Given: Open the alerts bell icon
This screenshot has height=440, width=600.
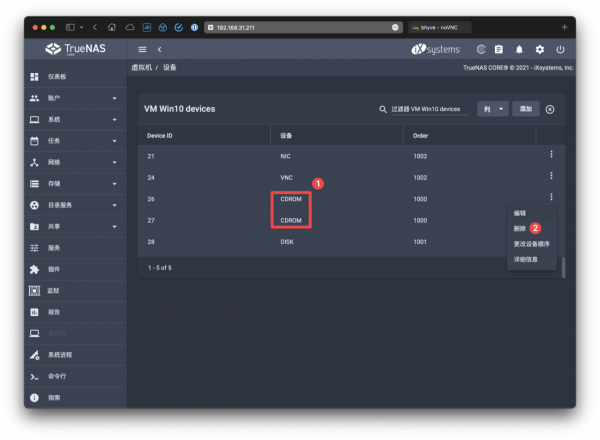Looking at the screenshot, I should (x=519, y=49).
